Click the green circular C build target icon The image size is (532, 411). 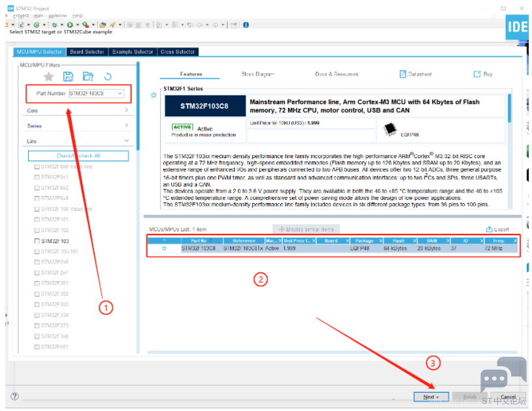pos(37,25)
